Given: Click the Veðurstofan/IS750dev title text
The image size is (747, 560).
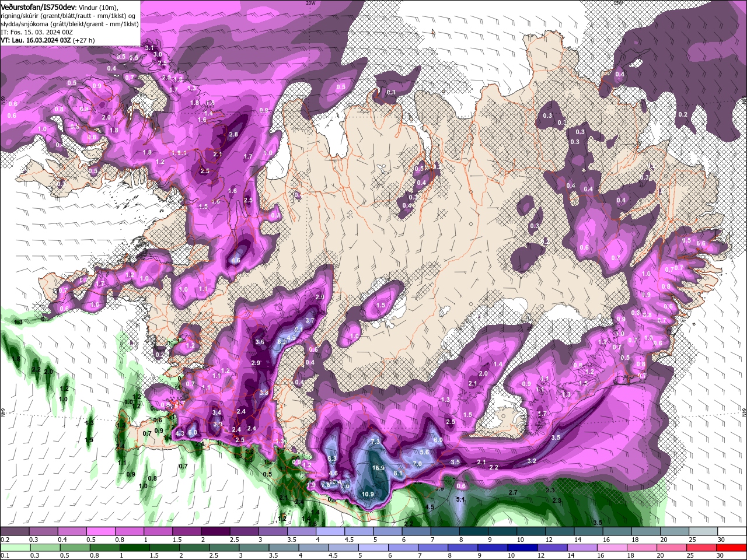Looking at the screenshot, I should click(38, 6).
